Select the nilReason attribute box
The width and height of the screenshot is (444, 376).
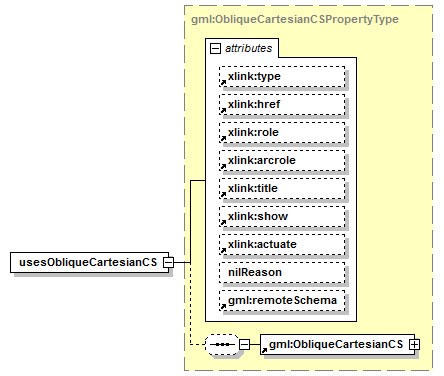pyautogui.click(x=282, y=273)
